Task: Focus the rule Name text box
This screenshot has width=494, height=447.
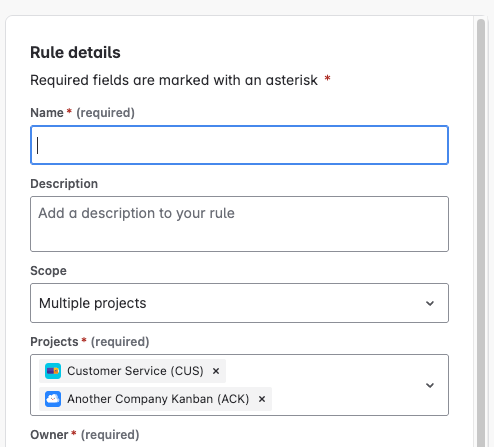Action: point(239,145)
